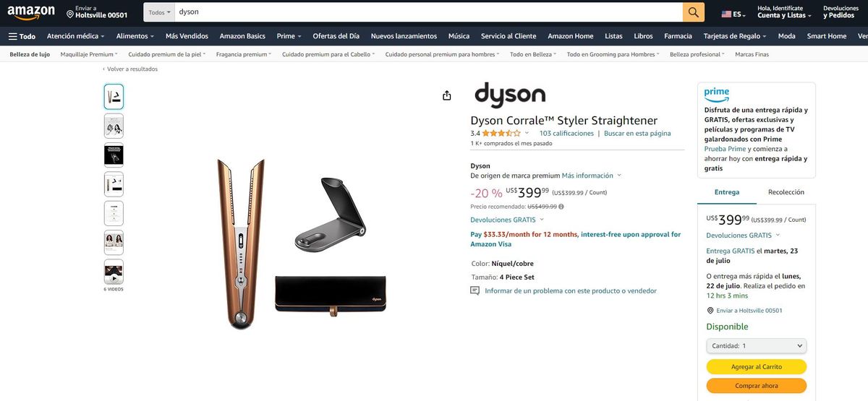Open the 103 calificaciones link

(x=566, y=133)
